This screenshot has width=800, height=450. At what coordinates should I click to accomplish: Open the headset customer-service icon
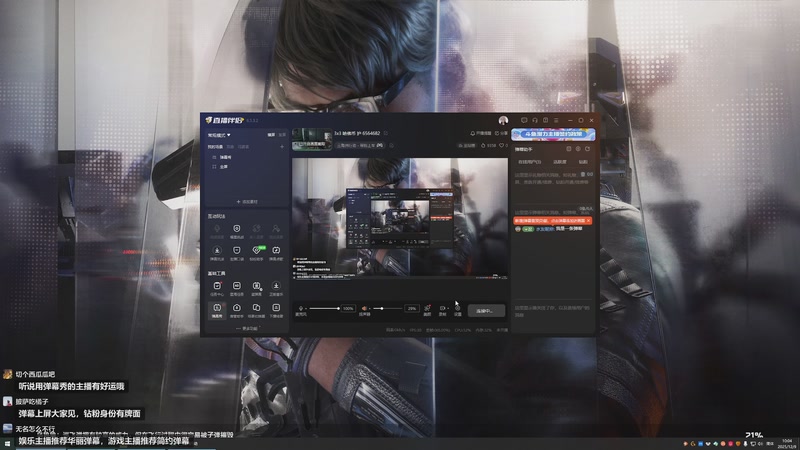tap(535, 120)
